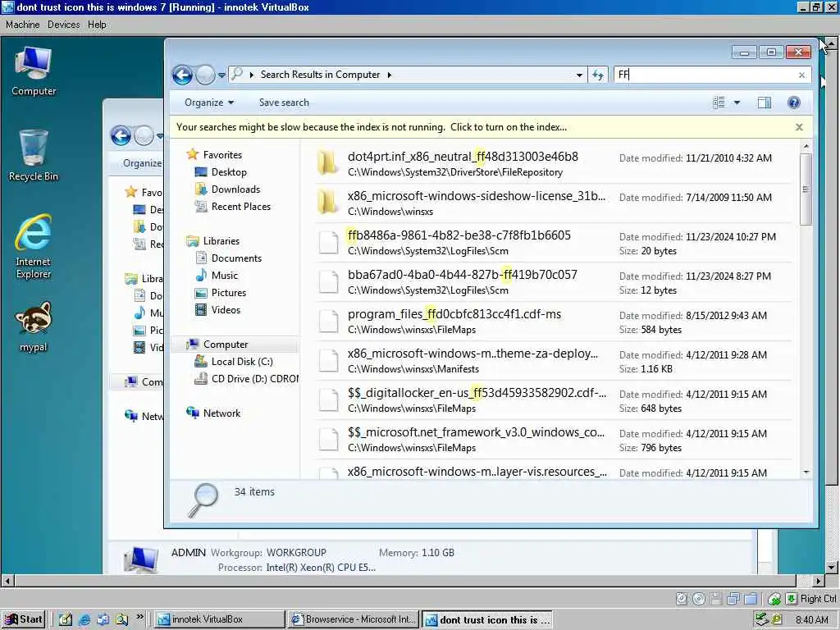
Task: Select x86_microsoft-windows-m..layer-vis.resources result
Action: coord(554,470)
